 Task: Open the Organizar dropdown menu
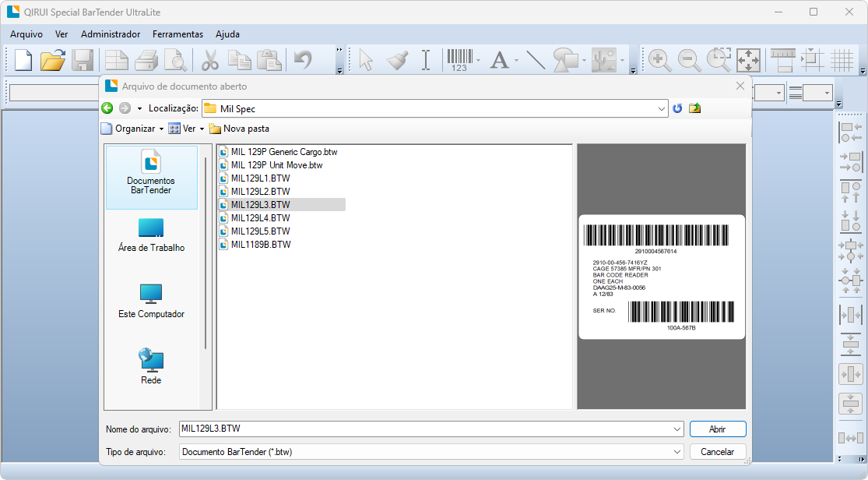tap(132, 129)
